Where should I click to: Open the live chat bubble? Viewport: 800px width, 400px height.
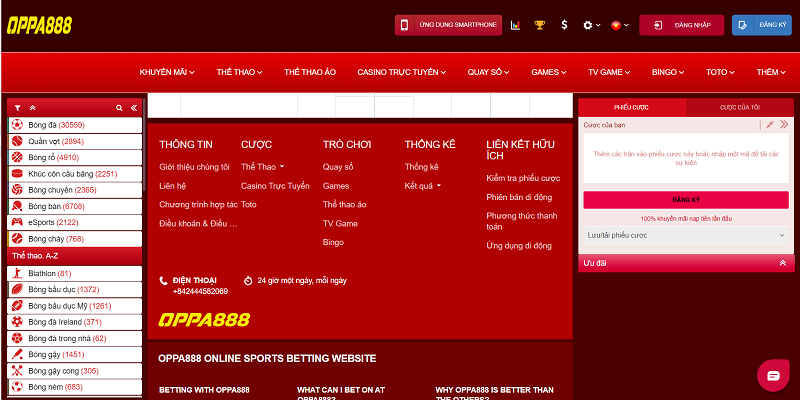point(770,375)
